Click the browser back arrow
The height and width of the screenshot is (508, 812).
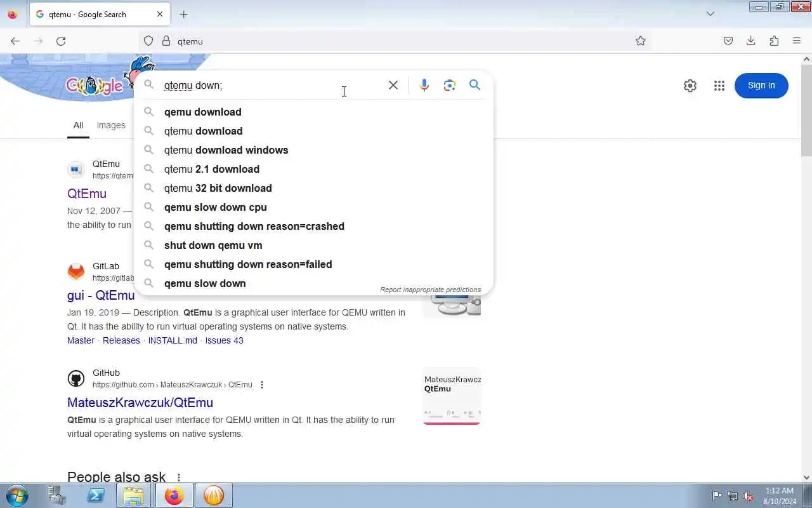coord(15,41)
